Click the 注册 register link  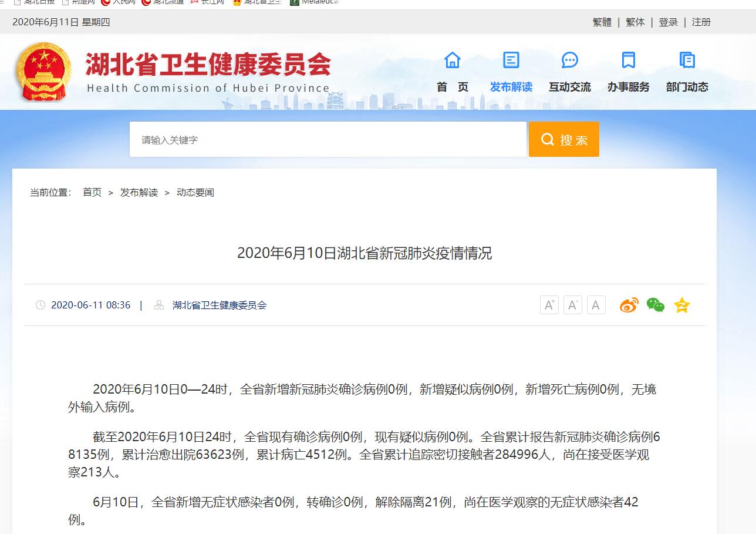(x=701, y=22)
